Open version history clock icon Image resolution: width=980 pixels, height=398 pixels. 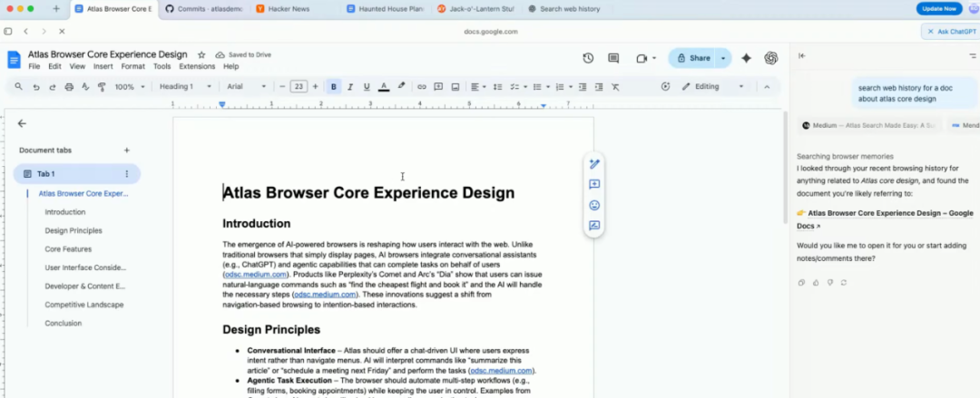tap(588, 58)
